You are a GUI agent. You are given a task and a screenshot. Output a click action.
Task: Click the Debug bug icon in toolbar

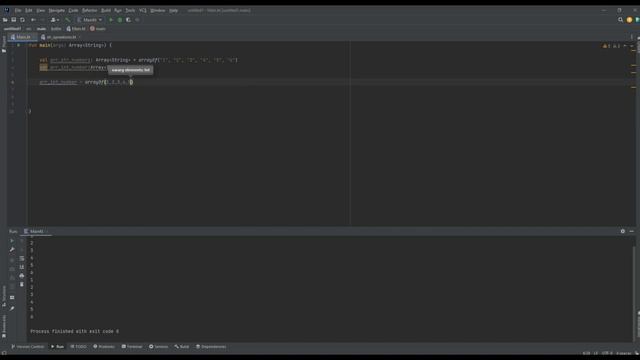120,20
